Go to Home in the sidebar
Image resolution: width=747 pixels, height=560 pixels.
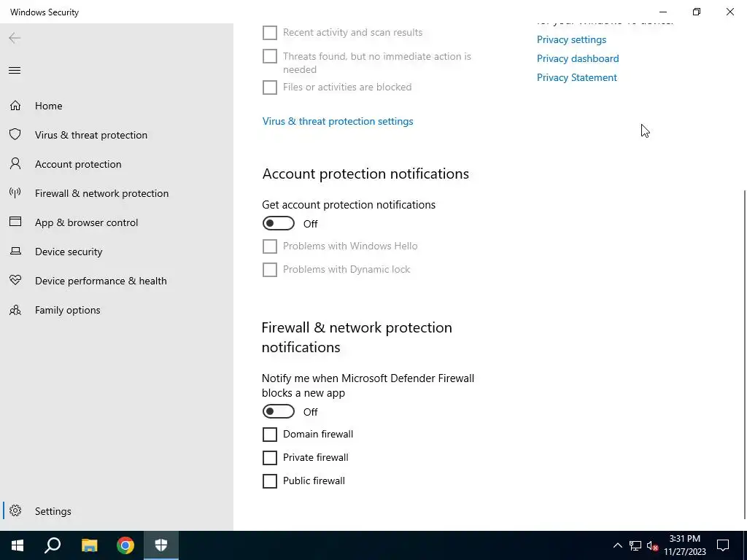[x=117, y=106]
